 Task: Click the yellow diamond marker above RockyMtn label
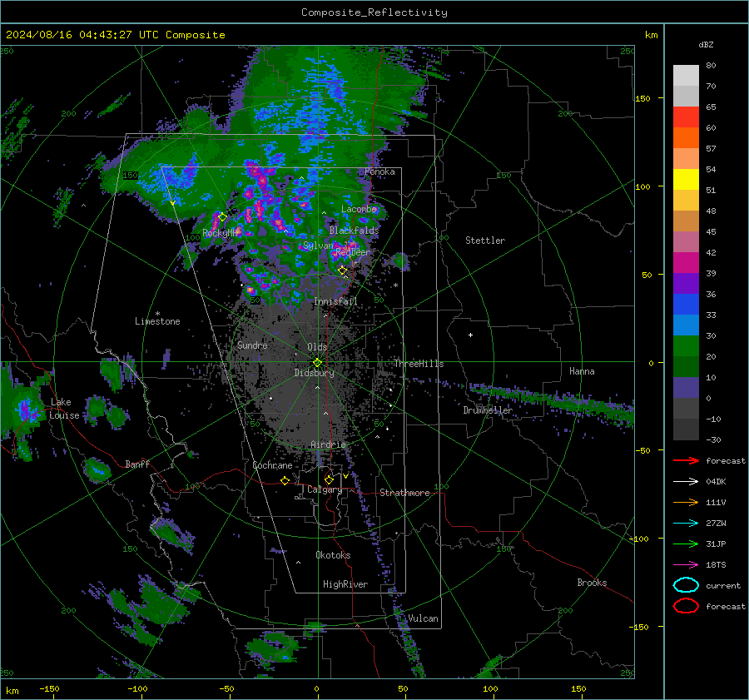(222, 217)
